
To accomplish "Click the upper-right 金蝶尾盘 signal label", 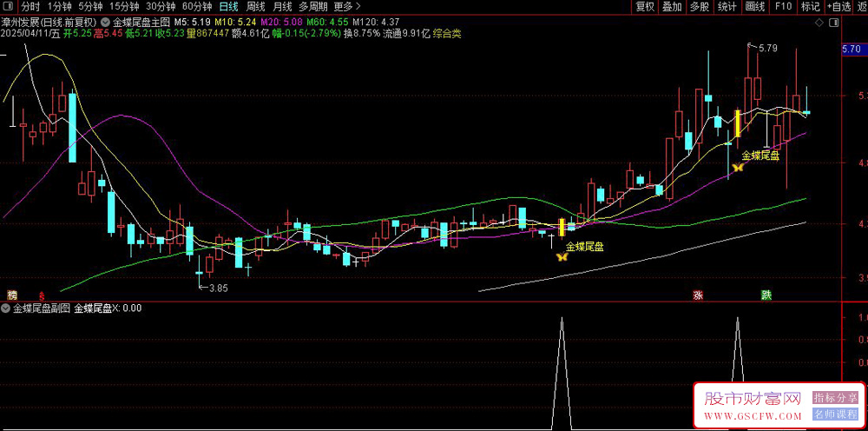I will click(x=760, y=156).
